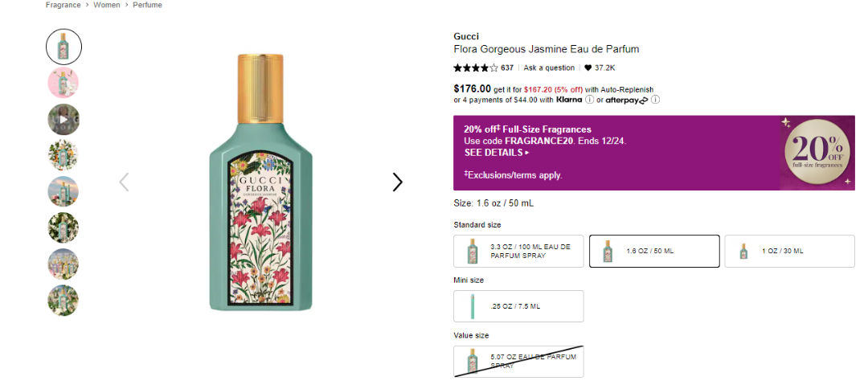
Task: View the pink background thumbnail
Action: [63, 83]
